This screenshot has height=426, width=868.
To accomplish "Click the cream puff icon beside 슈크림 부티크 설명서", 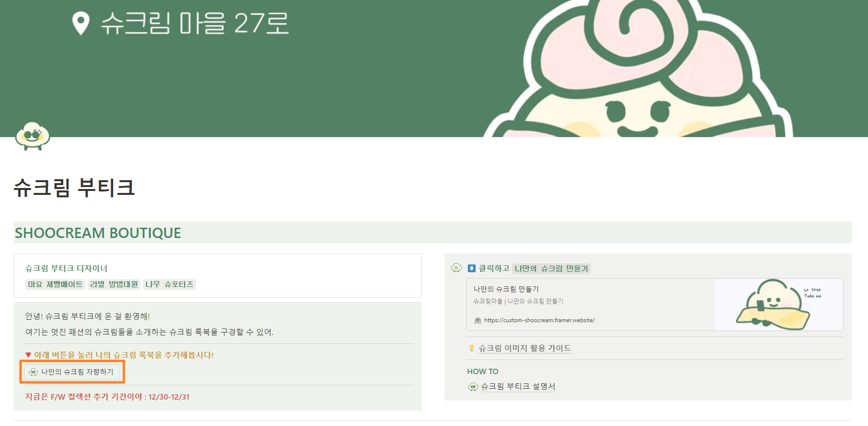I will [473, 387].
